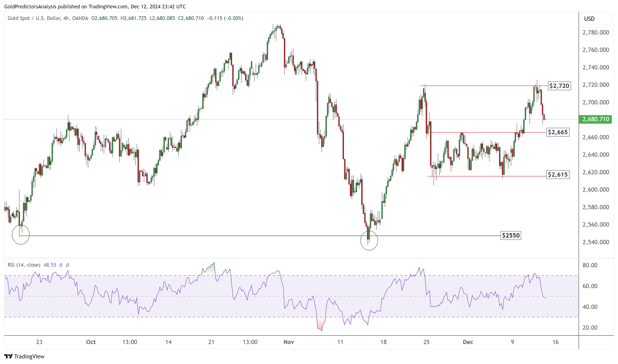Screen dimensions: 618x364
Task: Click the 2,780.000 price axis label
Action: click(x=595, y=32)
